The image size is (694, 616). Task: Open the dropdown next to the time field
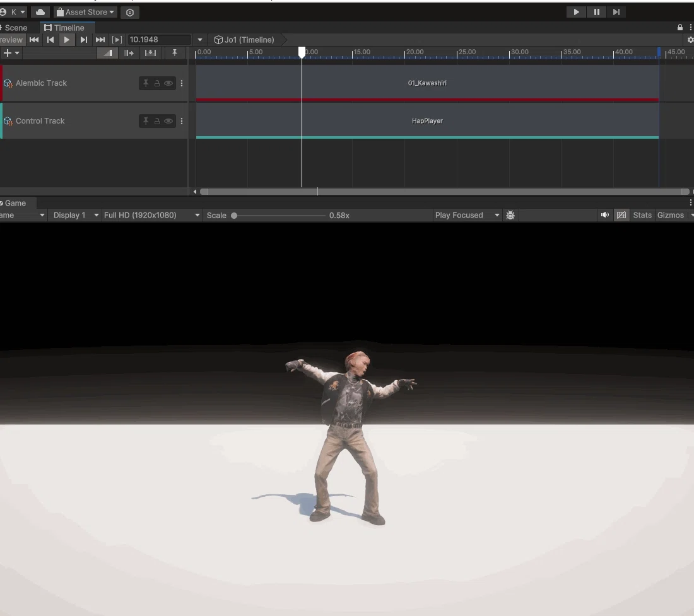click(200, 40)
